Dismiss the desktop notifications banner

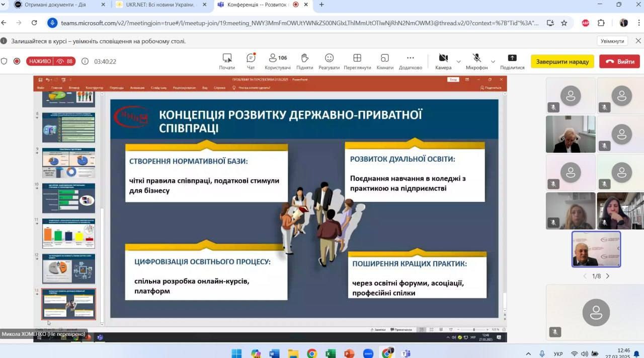(x=637, y=41)
